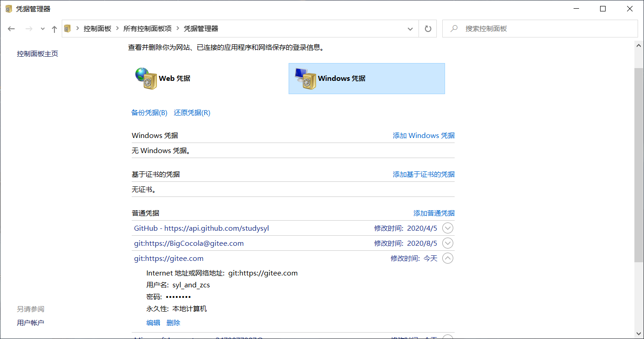Open 控制面板主页 link
Image resolution: width=644 pixels, height=339 pixels.
(x=38, y=54)
